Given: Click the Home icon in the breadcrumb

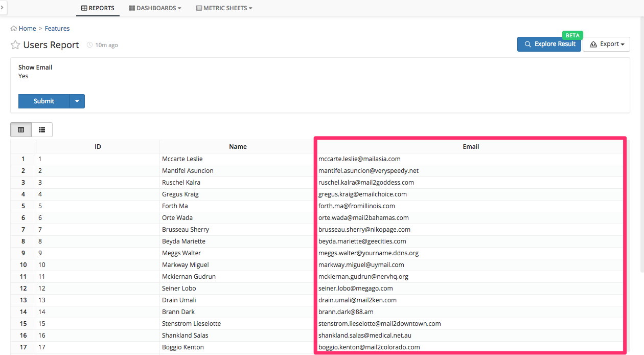Looking at the screenshot, I should tap(14, 29).
